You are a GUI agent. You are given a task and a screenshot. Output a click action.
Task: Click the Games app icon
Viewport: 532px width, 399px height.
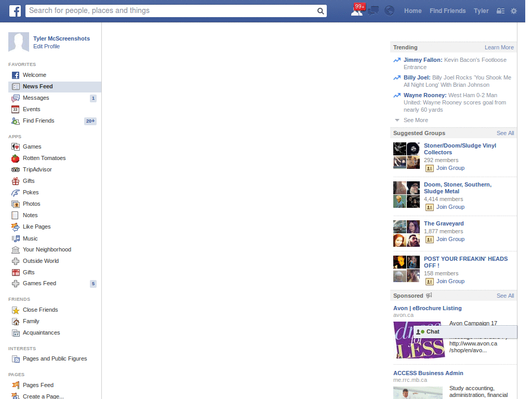pos(15,147)
